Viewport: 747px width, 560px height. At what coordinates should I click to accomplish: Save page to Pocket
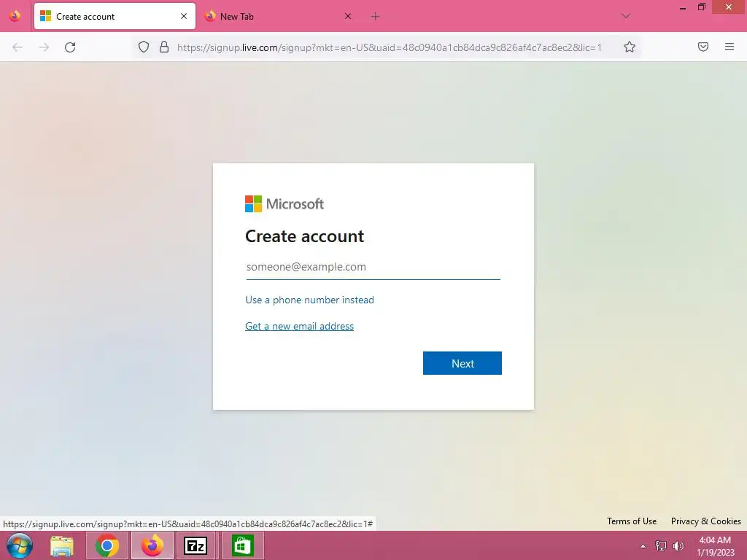[x=703, y=47]
